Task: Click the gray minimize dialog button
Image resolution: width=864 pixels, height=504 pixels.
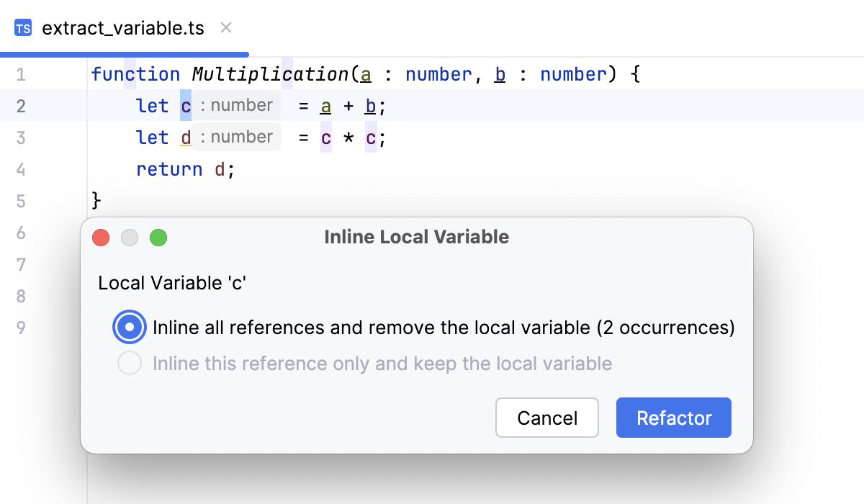Action: [x=130, y=238]
